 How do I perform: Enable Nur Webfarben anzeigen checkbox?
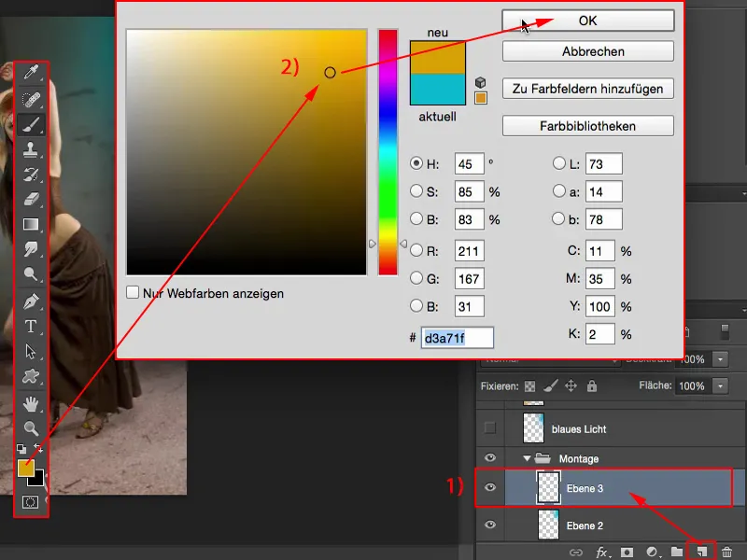pyautogui.click(x=133, y=292)
